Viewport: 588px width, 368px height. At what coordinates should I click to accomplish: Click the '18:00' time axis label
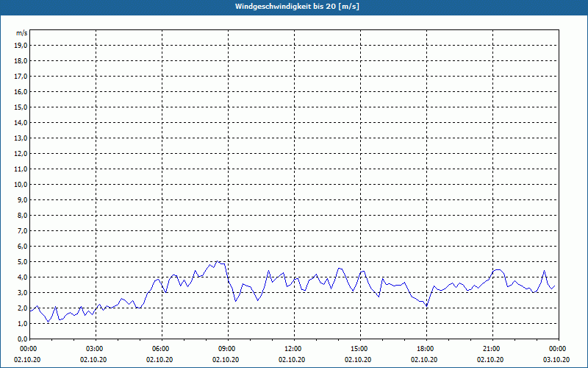tap(426, 349)
